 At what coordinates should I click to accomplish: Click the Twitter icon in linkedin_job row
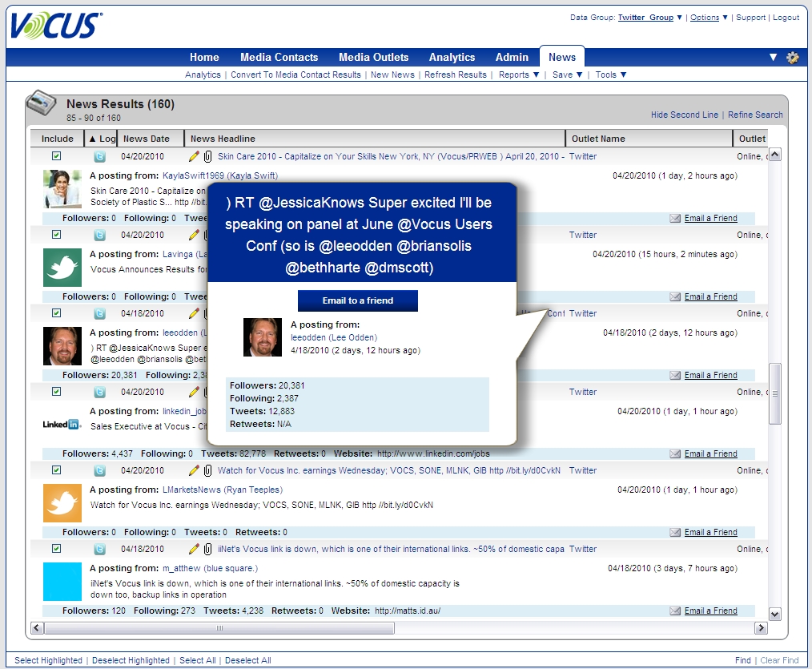[x=100, y=393]
